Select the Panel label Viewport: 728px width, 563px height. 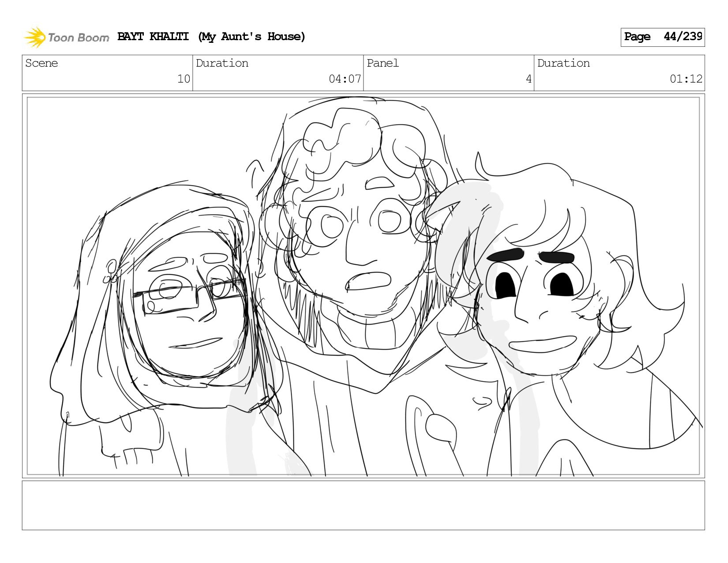(x=383, y=63)
